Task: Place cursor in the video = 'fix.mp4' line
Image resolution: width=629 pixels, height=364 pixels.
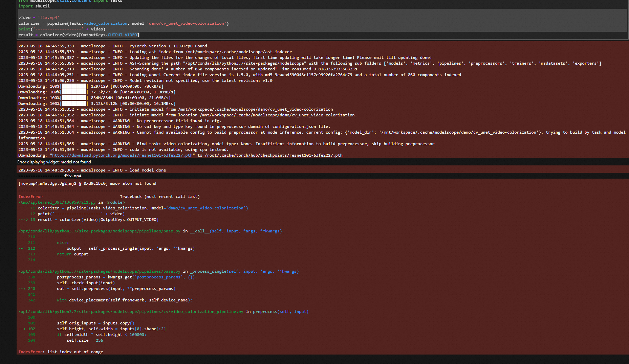Action: click(39, 18)
